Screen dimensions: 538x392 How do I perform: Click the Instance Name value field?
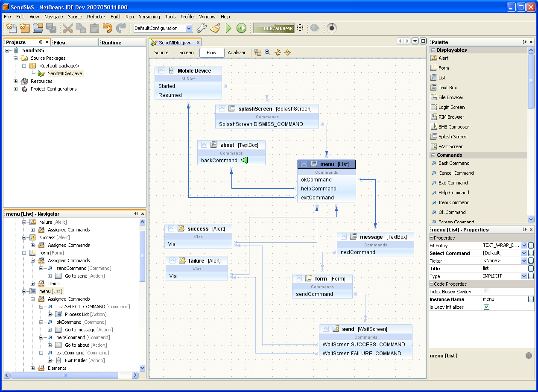(x=505, y=299)
